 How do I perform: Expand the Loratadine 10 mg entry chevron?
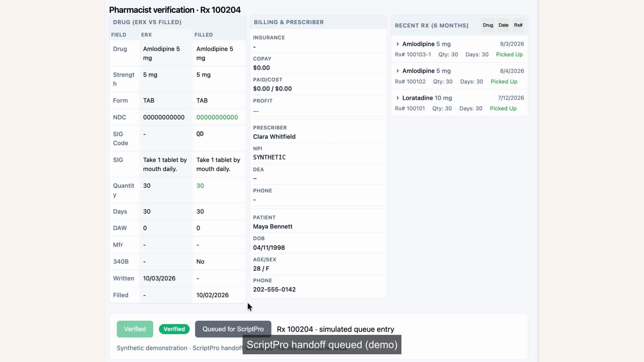pyautogui.click(x=397, y=98)
